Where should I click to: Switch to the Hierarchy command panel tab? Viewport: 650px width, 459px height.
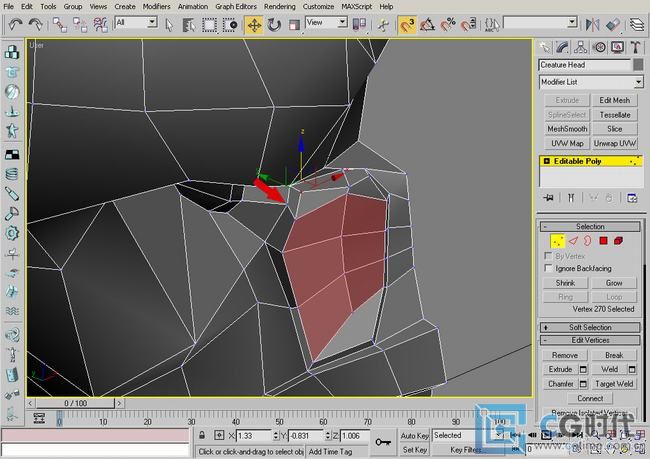tap(581, 47)
